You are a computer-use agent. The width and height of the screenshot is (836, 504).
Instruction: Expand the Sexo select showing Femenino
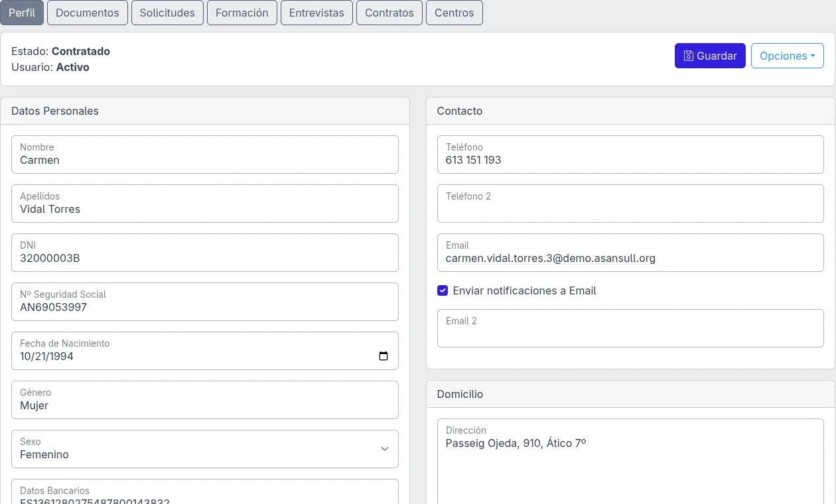point(205,449)
